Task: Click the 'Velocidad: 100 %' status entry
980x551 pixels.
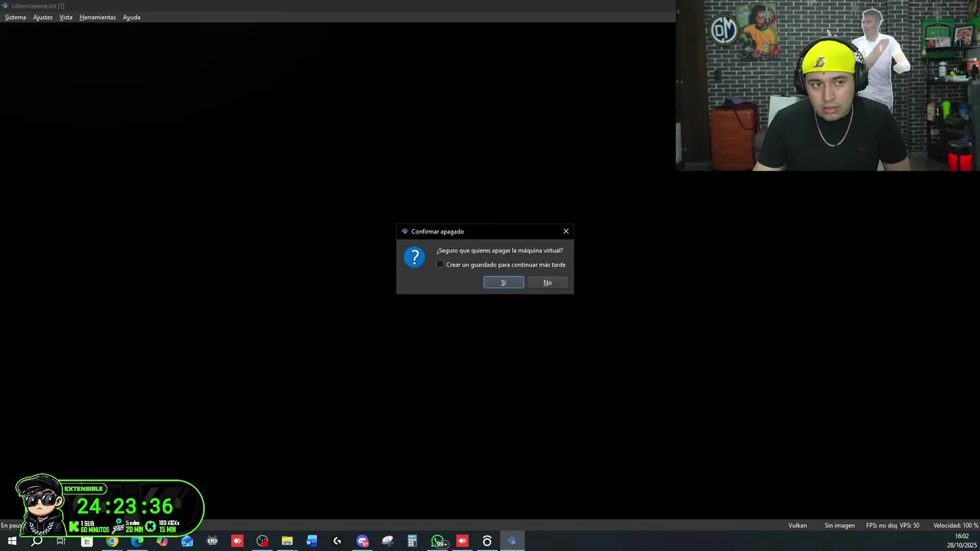Action: click(955, 525)
